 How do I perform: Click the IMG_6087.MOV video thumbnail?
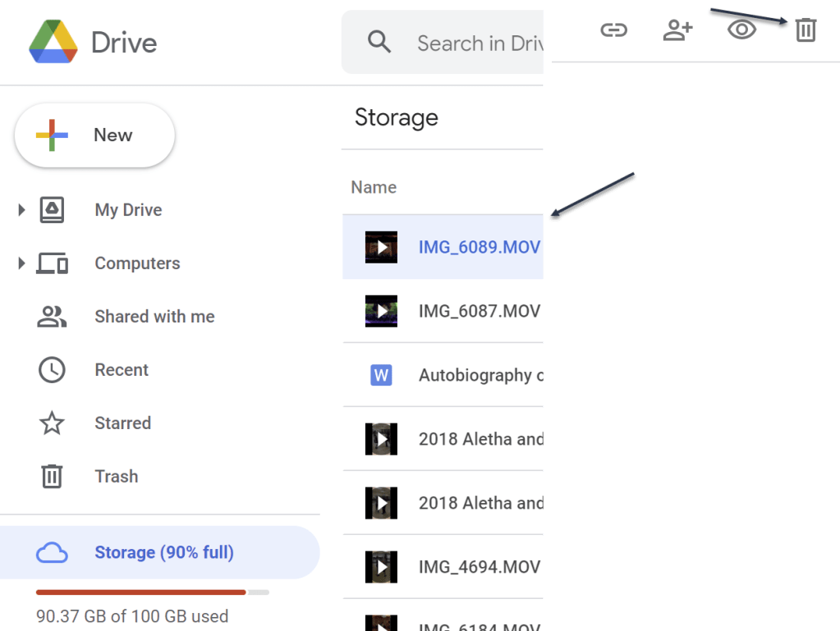[x=381, y=311]
